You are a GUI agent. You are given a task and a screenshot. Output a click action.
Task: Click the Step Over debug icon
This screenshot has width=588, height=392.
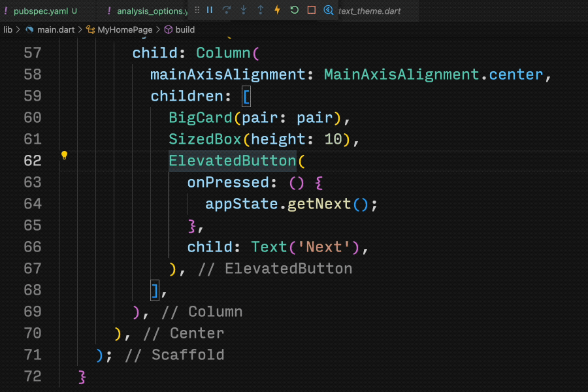[x=228, y=10]
